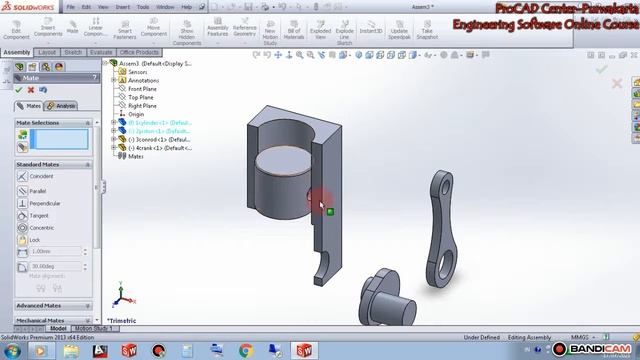Viewport: 640px width, 360px height.
Task: Expand the 1cylinder<1> component node
Action: tap(114, 122)
